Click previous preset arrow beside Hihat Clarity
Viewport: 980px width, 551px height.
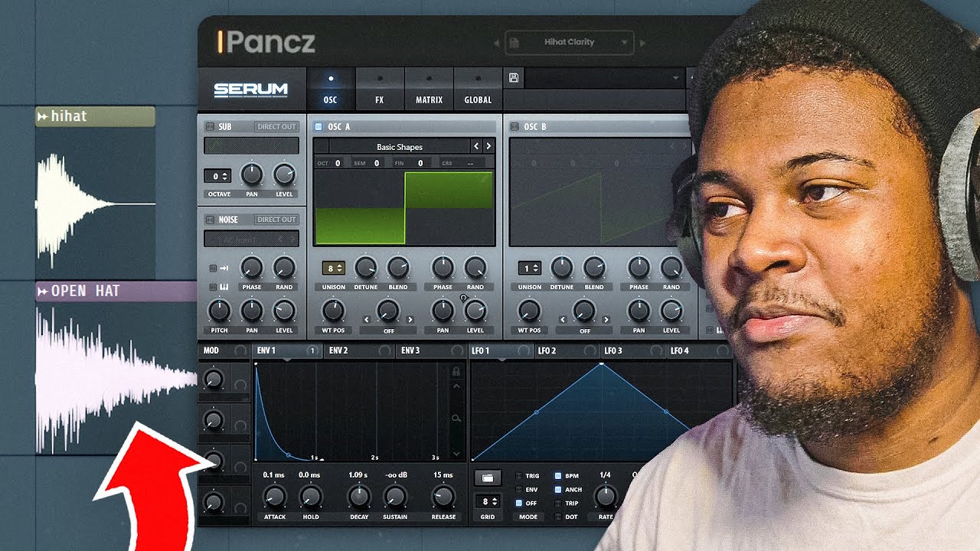pyautogui.click(x=497, y=43)
